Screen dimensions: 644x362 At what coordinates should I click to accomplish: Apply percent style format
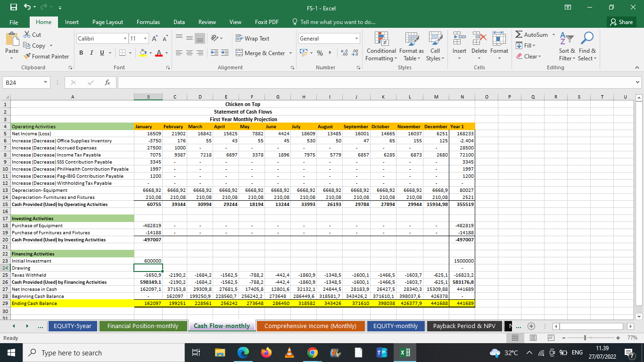(x=320, y=53)
